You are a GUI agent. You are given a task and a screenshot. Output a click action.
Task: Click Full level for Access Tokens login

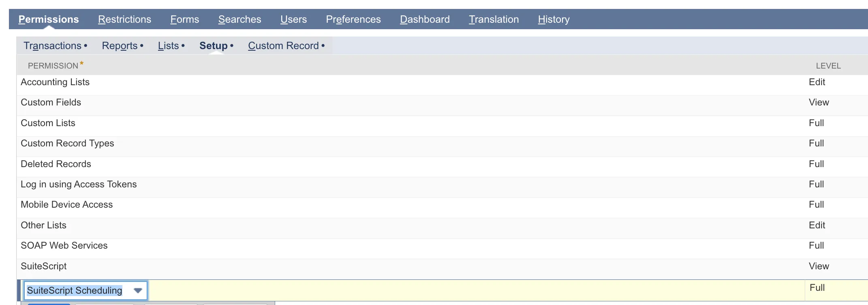tap(817, 184)
